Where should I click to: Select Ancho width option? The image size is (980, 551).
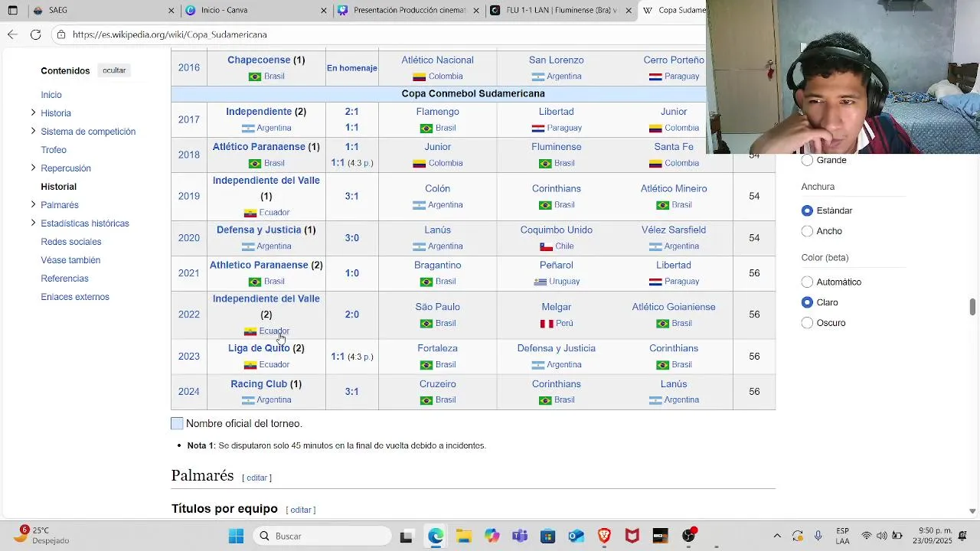(x=807, y=231)
